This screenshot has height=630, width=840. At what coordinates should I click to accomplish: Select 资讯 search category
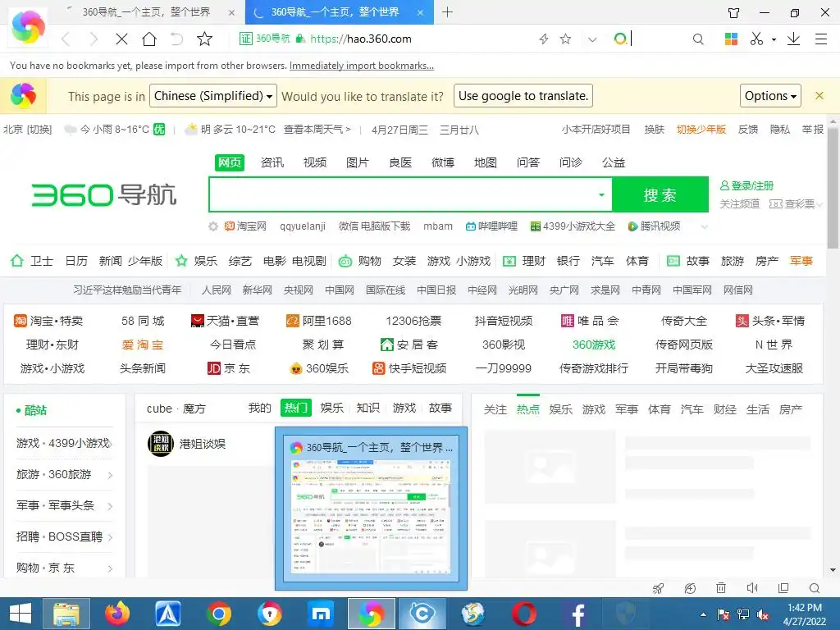tap(272, 162)
